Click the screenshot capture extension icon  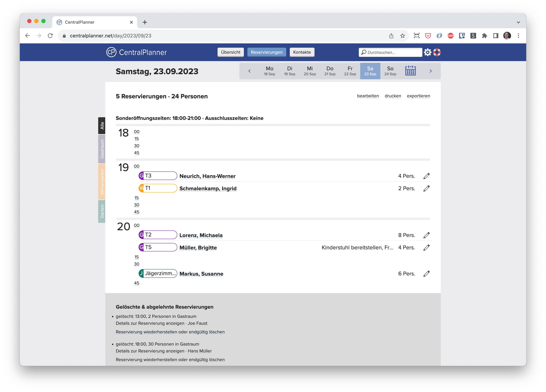pos(417,36)
